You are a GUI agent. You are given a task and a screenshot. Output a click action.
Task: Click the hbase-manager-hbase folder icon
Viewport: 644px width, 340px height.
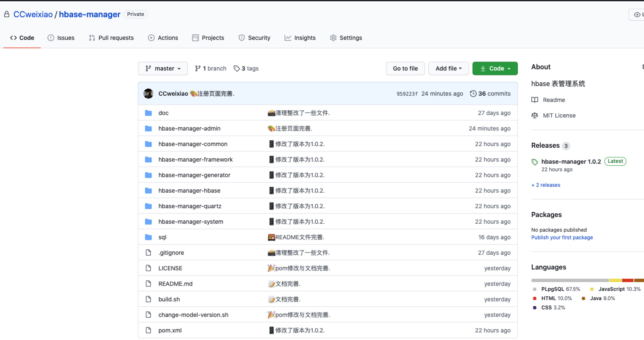pyautogui.click(x=148, y=191)
